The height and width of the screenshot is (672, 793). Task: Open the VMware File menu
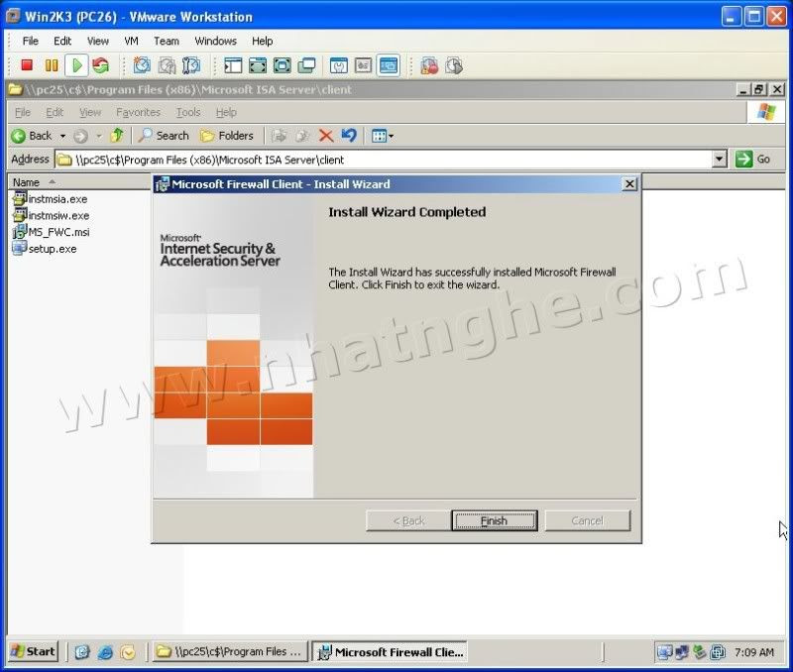click(31, 41)
